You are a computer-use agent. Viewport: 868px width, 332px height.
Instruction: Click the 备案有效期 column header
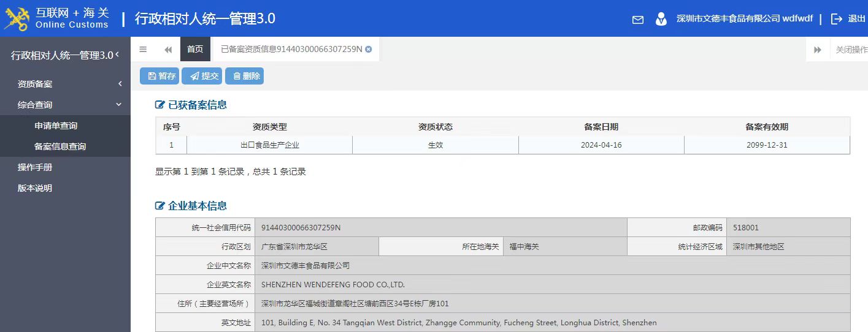(x=767, y=127)
